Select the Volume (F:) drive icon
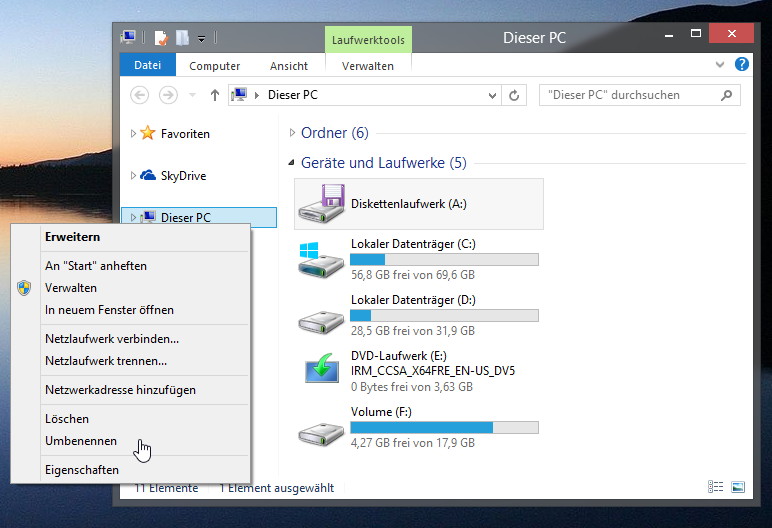Screen dimensions: 772x528 pos(321,434)
